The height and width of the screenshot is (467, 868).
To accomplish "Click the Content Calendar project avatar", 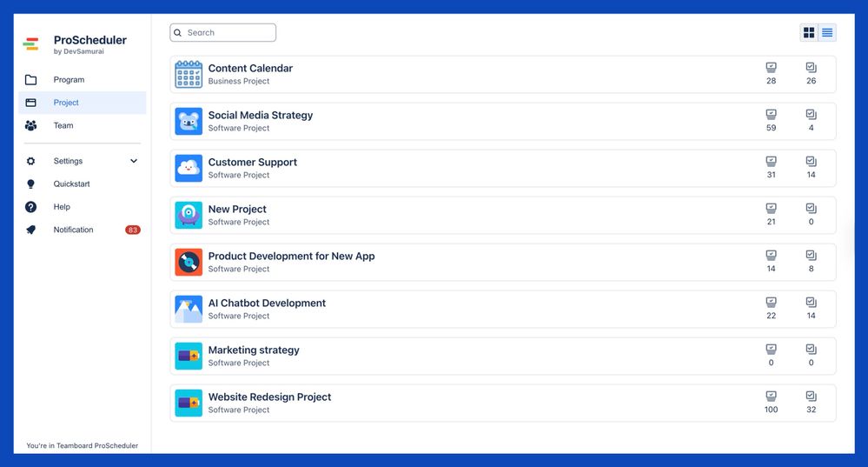I will coord(189,74).
